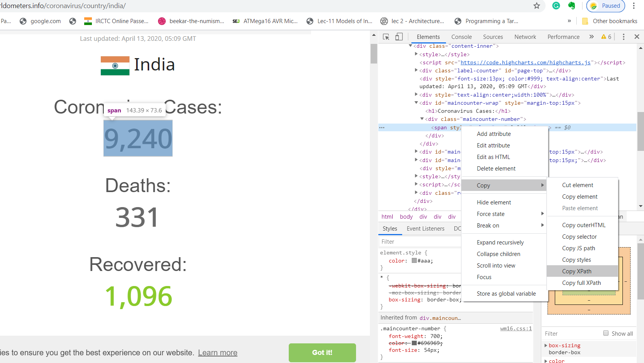Open the Evernote extension icon
Viewport: 644px width, 363px height.
[572, 5]
